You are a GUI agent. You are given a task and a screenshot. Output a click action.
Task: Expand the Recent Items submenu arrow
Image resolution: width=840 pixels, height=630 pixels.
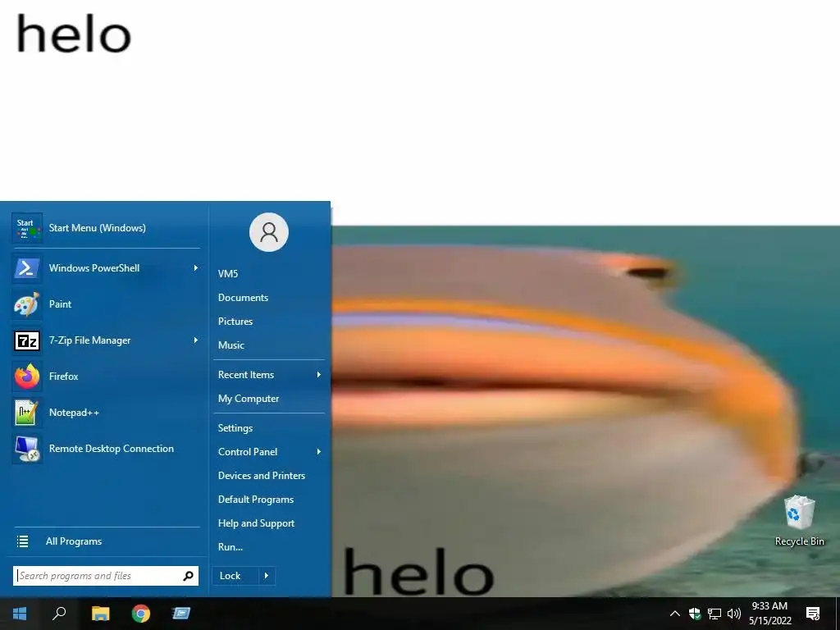coord(319,374)
